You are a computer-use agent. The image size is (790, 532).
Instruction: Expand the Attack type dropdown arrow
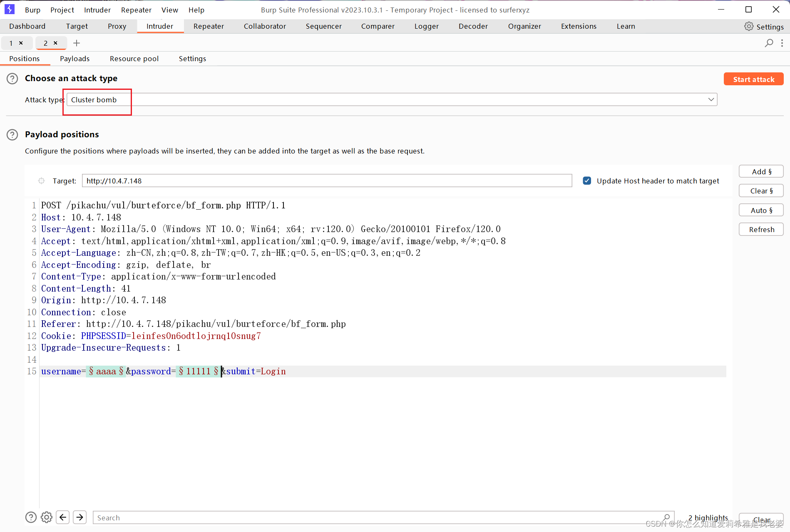coord(711,99)
